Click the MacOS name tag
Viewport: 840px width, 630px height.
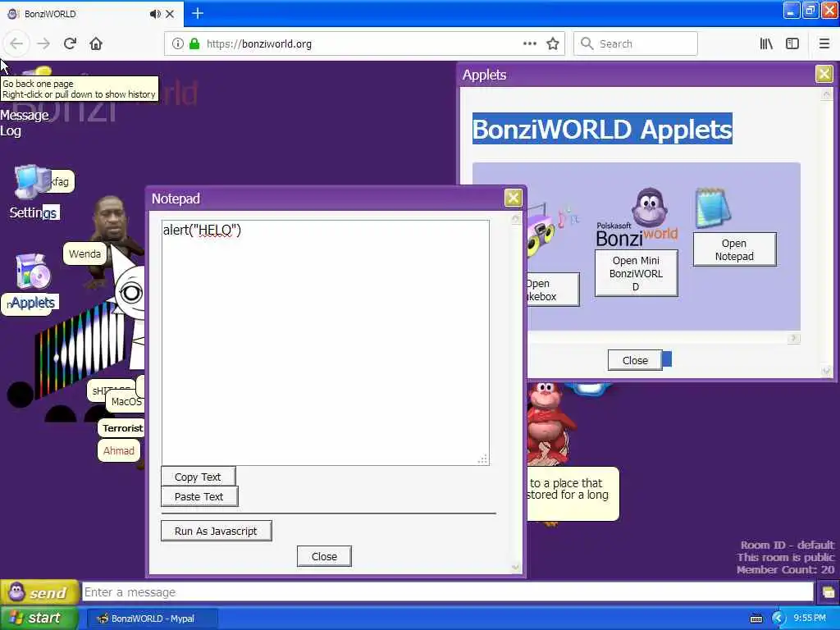(x=126, y=401)
